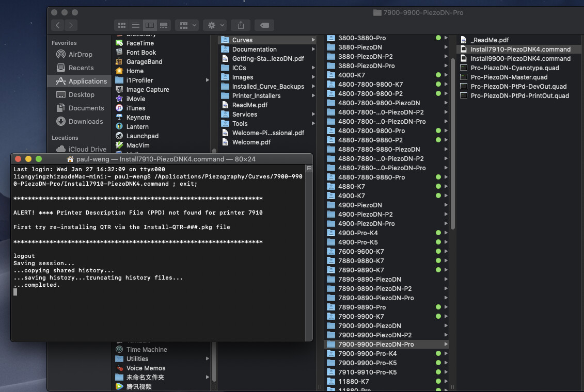Switch Finder to icon view
The height and width of the screenshot is (392, 584).
[x=122, y=25]
